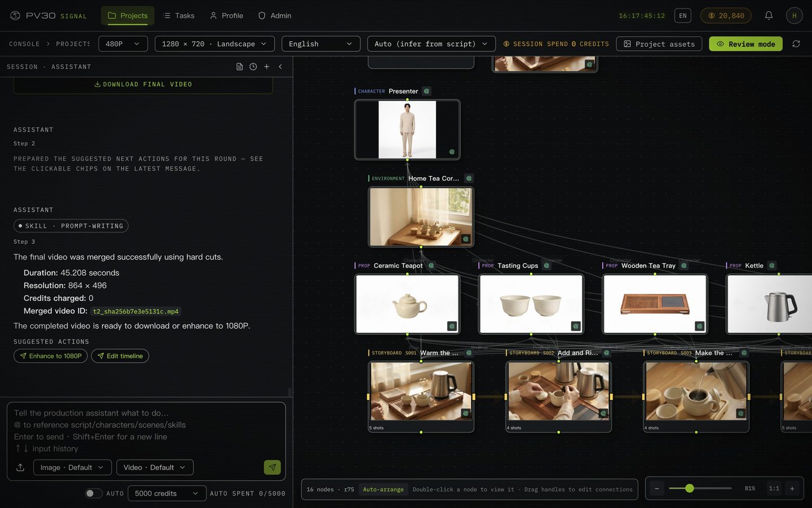812x508 pixels.
Task: Click the @ icon next to Kettle label
Action: 772,265
